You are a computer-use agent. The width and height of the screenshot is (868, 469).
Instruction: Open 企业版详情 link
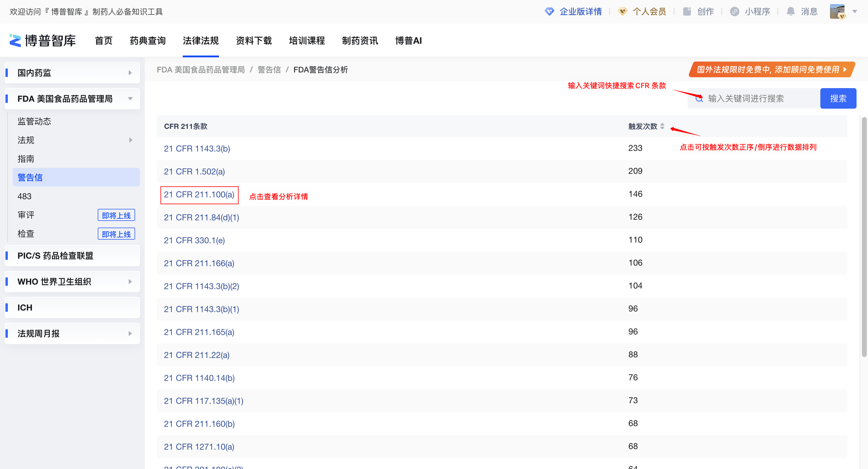tap(581, 11)
